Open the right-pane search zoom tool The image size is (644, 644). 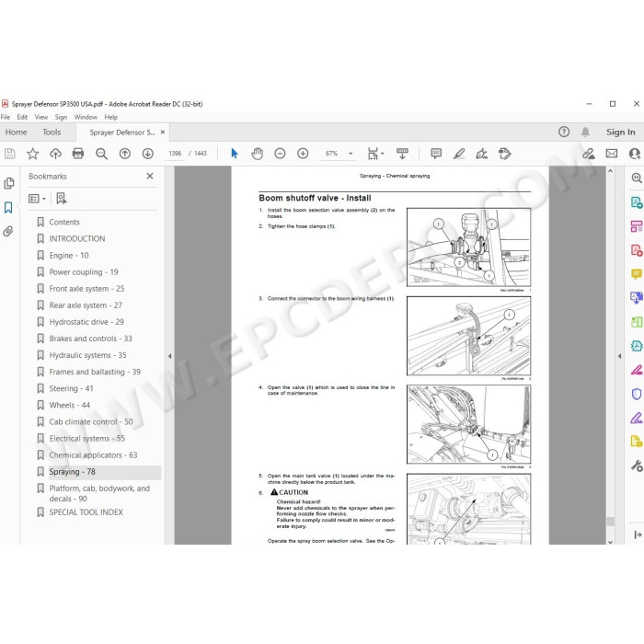tap(637, 178)
